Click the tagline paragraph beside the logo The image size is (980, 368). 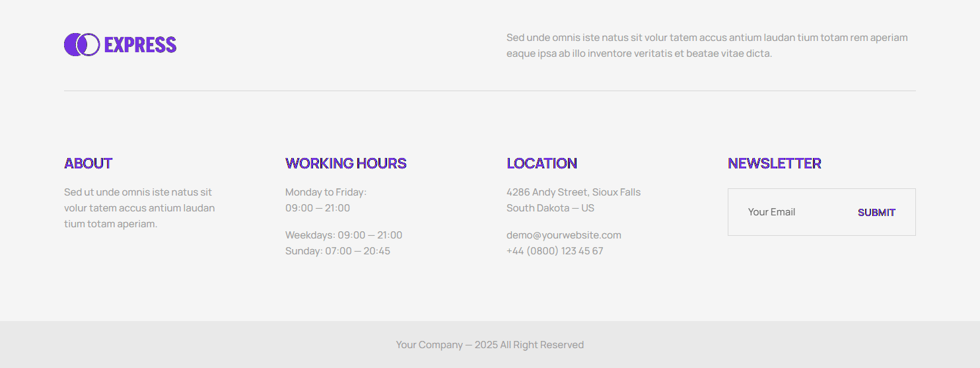(x=707, y=46)
